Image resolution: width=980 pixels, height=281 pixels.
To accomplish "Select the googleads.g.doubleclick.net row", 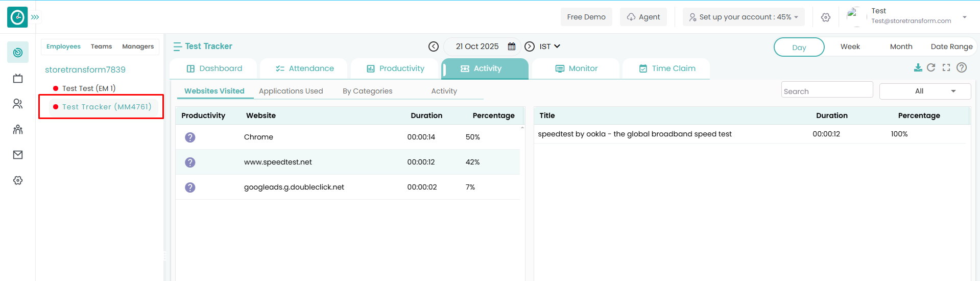I will [347, 187].
